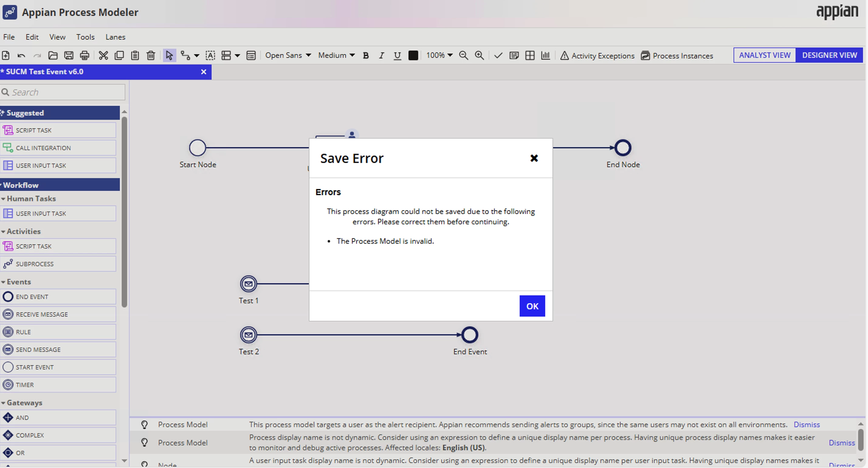Open the Edit menu
This screenshot has height=468, width=868.
32,37
